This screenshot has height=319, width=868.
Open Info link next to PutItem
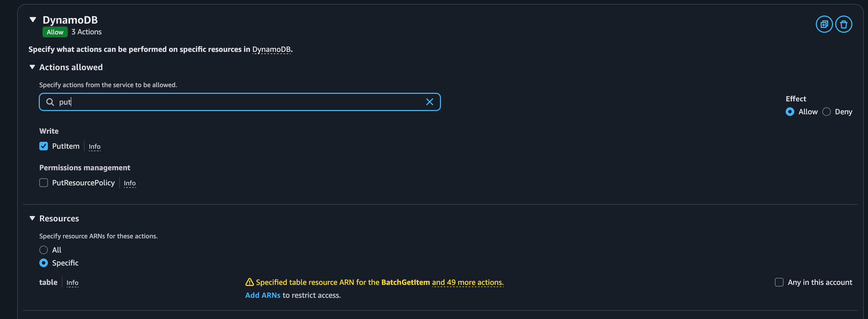[x=95, y=147]
